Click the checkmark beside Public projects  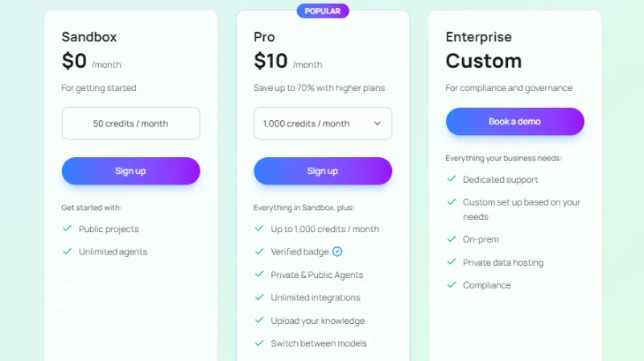[x=68, y=229]
